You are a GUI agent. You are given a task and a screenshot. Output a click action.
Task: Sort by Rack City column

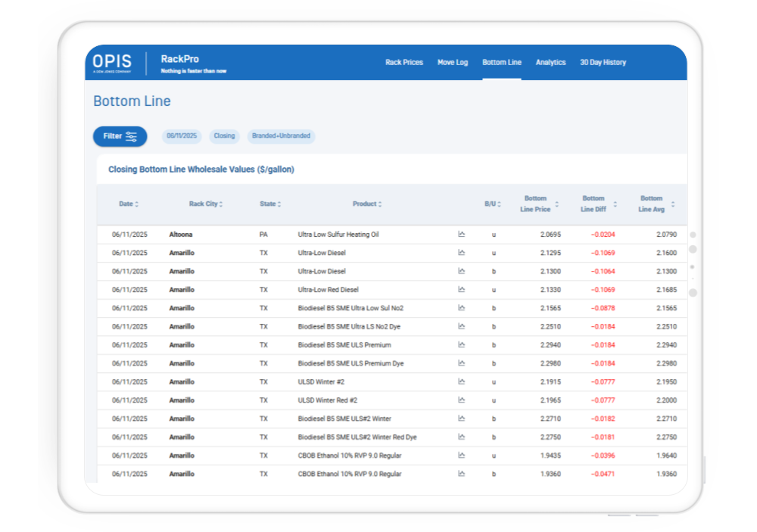click(206, 204)
